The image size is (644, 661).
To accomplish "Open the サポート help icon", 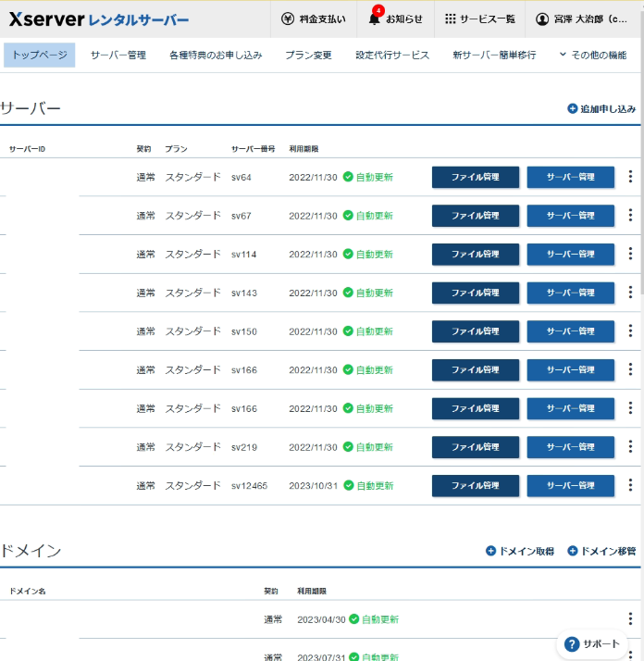I will (x=572, y=644).
